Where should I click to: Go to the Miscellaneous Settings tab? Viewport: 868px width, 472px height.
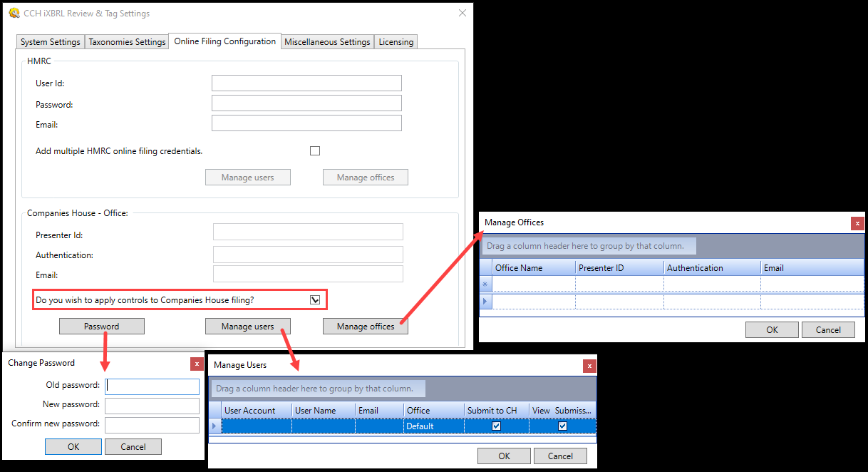click(327, 42)
